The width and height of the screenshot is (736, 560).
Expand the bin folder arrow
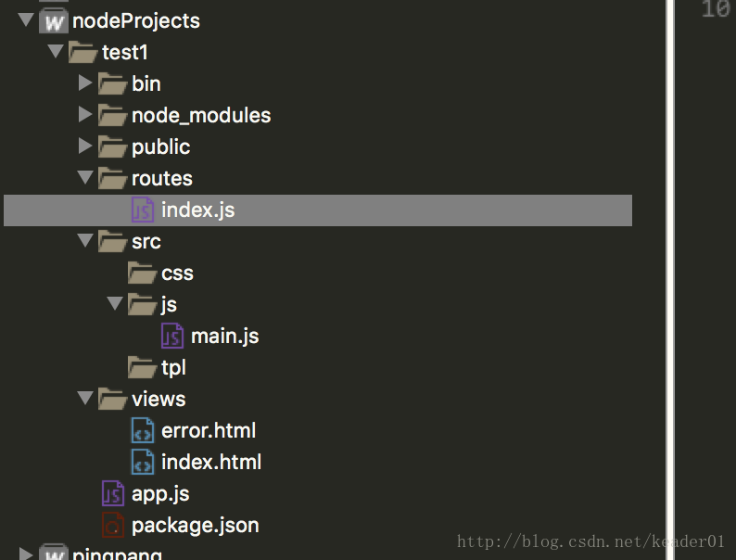pos(85,83)
